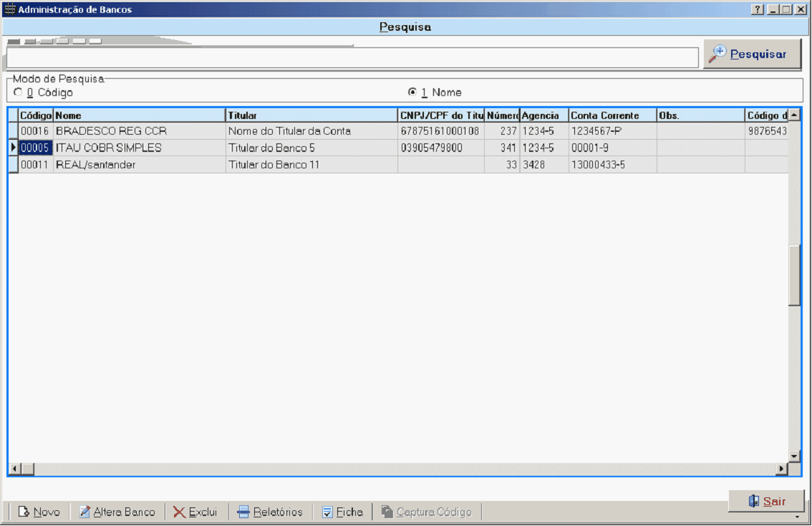Open Relatórios via the printer icon
812x526 pixels.
(x=243, y=512)
